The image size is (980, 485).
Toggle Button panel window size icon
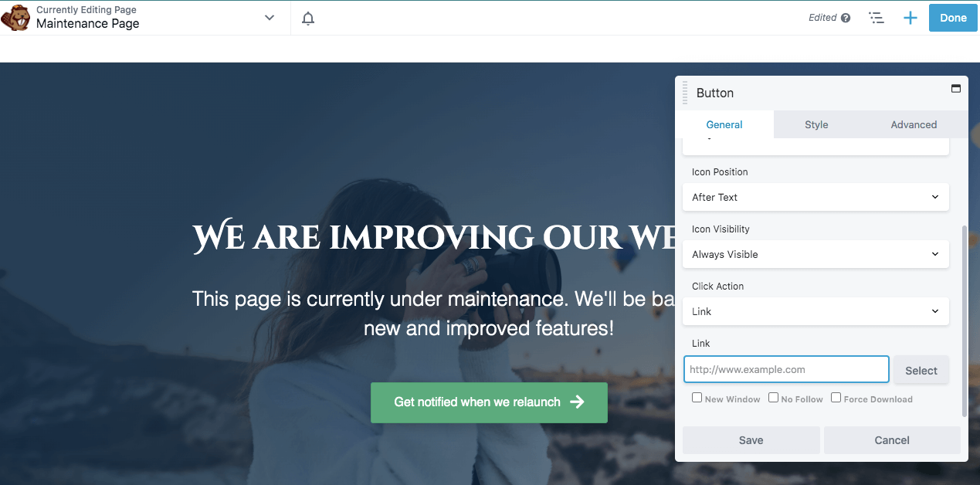pyautogui.click(x=955, y=88)
